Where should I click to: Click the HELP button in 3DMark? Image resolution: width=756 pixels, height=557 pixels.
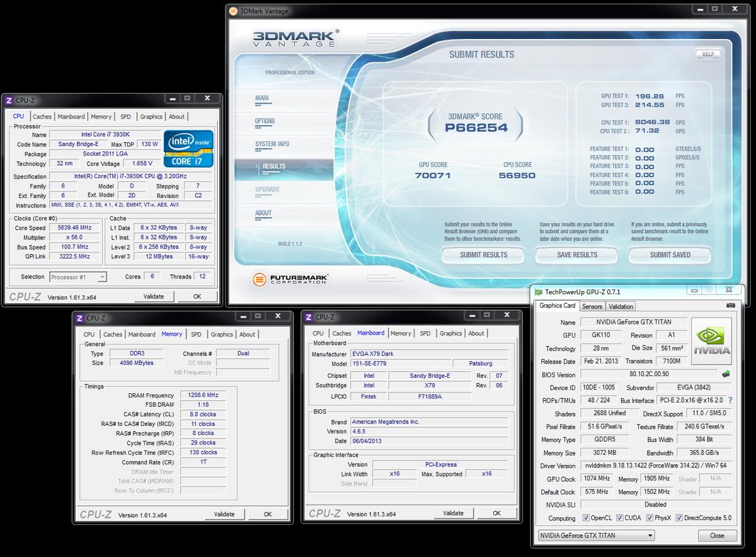[x=707, y=55]
